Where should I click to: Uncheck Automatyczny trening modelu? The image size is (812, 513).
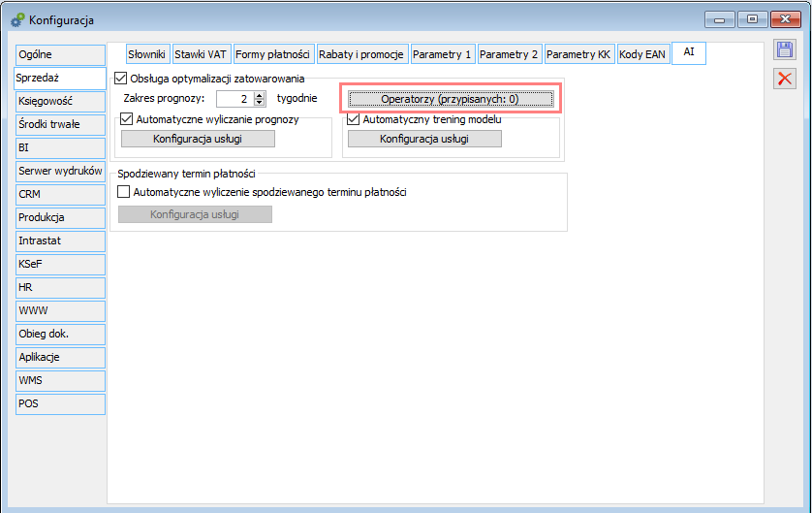(353, 119)
